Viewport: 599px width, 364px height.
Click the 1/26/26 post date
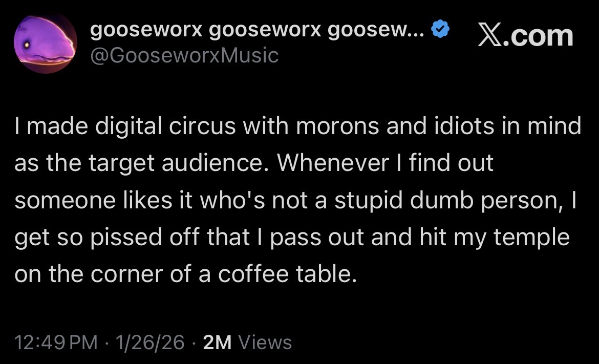click(150, 342)
